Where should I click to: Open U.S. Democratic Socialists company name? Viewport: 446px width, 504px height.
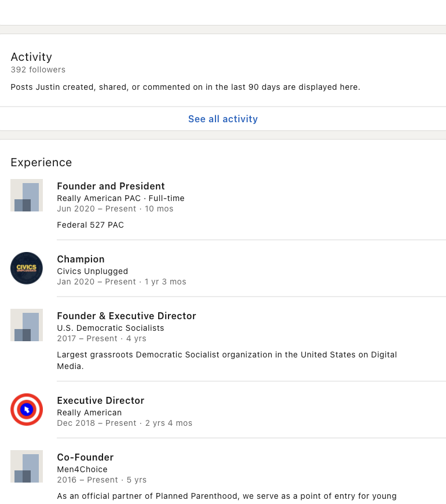pos(110,328)
